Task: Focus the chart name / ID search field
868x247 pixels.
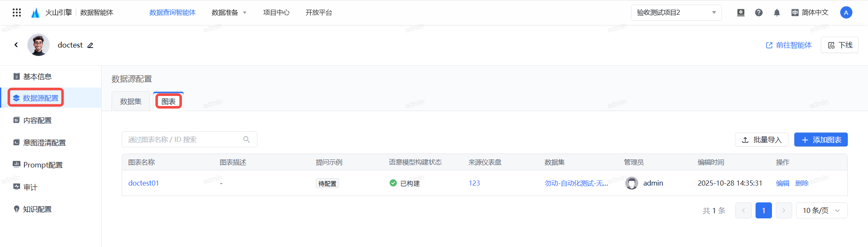Action: click(190, 139)
